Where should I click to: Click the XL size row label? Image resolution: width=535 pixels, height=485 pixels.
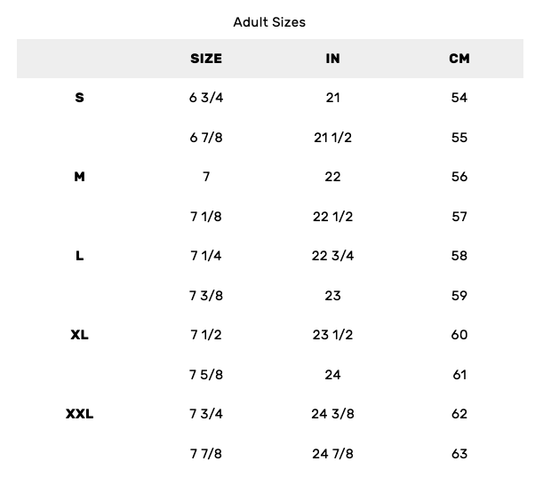[x=79, y=335]
